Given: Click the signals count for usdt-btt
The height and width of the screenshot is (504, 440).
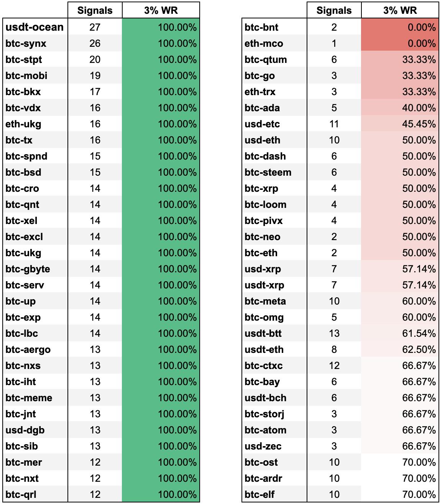Looking at the screenshot, I should click(x=334, y=333).
